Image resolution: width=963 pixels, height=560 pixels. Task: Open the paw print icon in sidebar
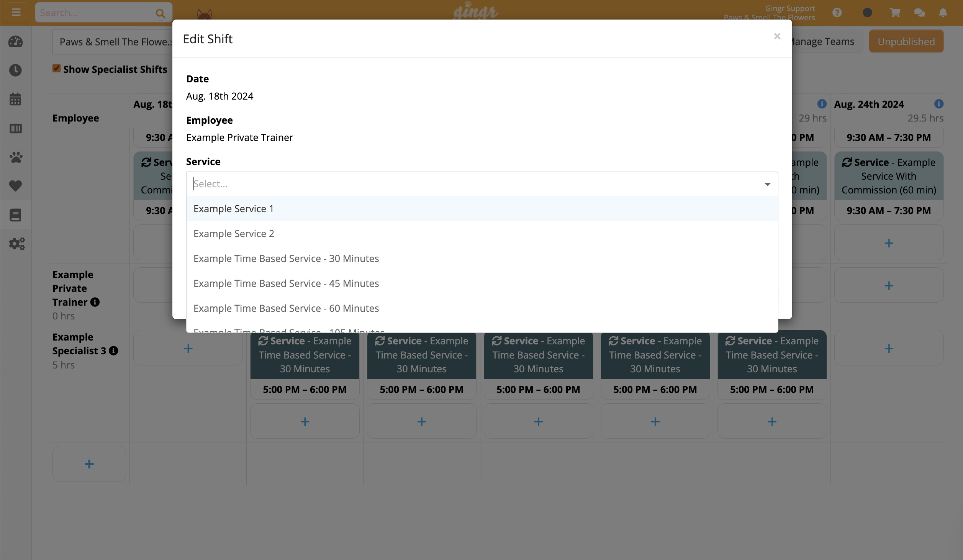(16, 157)
